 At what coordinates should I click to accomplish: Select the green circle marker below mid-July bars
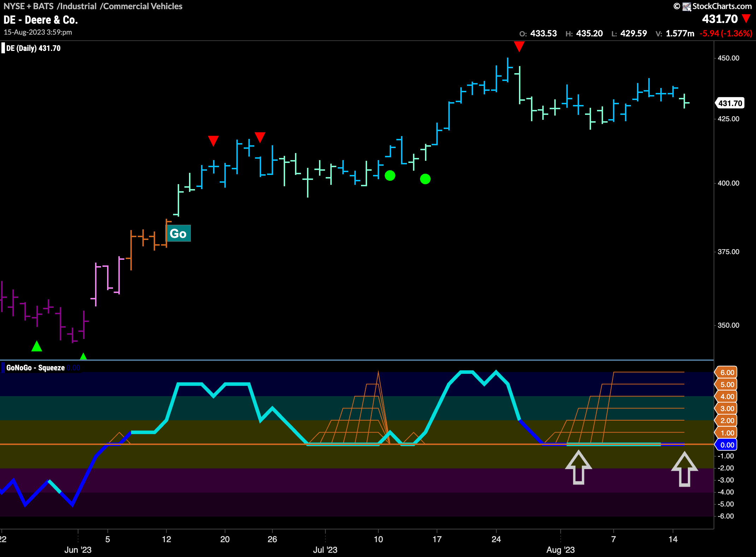(x=425, y=179)
